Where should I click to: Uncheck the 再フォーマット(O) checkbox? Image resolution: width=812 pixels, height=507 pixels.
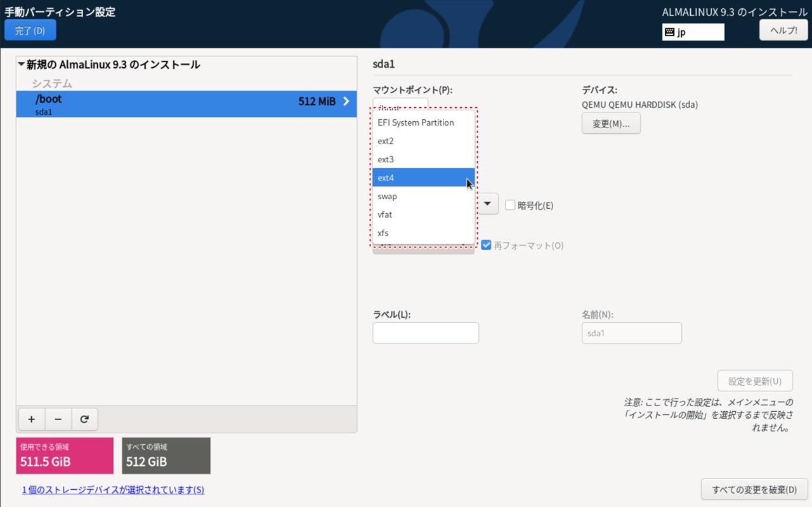point(487,246)
